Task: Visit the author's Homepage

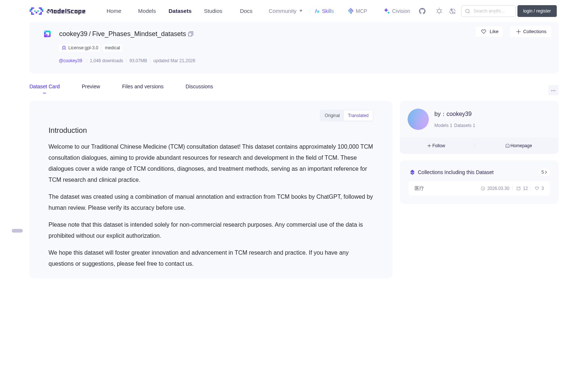Action: pos(519,146)
